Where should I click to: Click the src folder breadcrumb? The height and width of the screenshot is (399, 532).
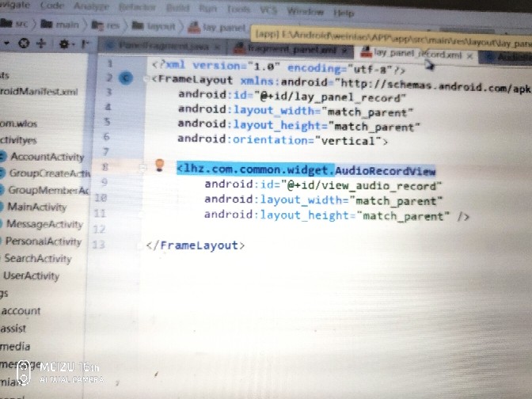click(14, 24)
